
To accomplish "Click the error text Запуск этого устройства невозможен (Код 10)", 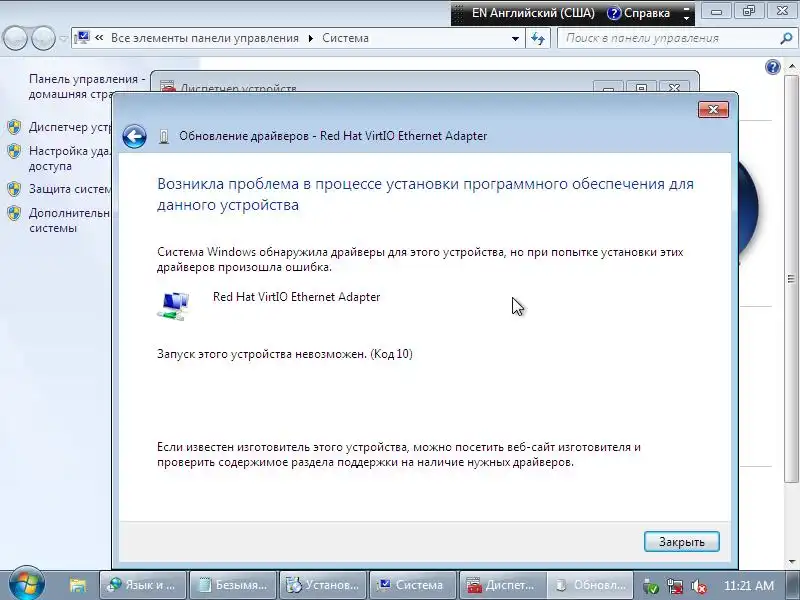I will pyautogui.click(x=285, y=354).
